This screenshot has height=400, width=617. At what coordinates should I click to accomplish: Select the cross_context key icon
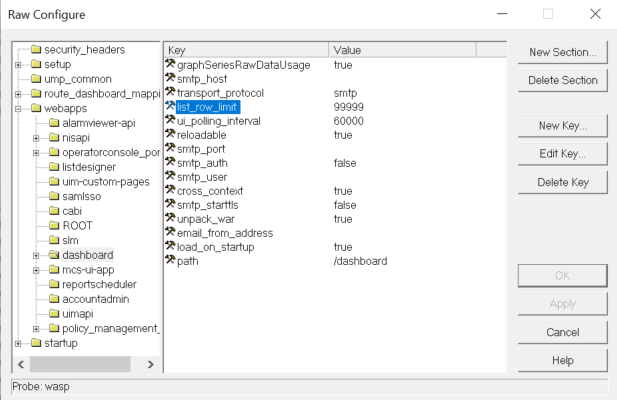click(x=170, y=191)
